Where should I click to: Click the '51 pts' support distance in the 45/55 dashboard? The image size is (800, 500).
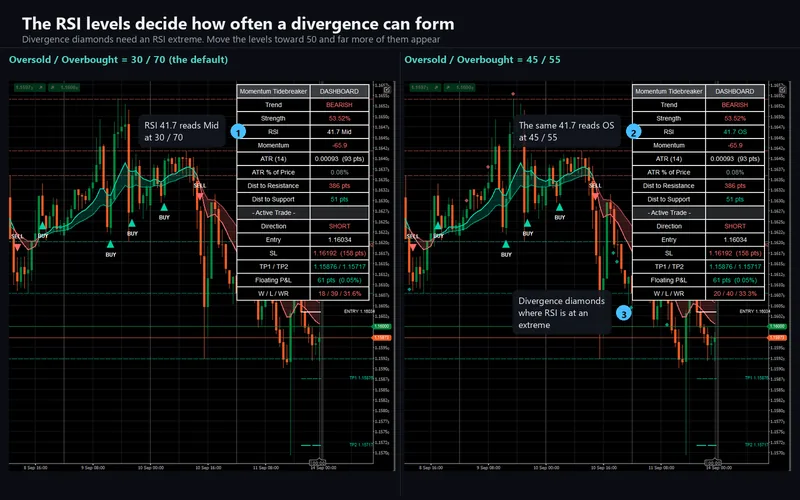coord(735,199)
